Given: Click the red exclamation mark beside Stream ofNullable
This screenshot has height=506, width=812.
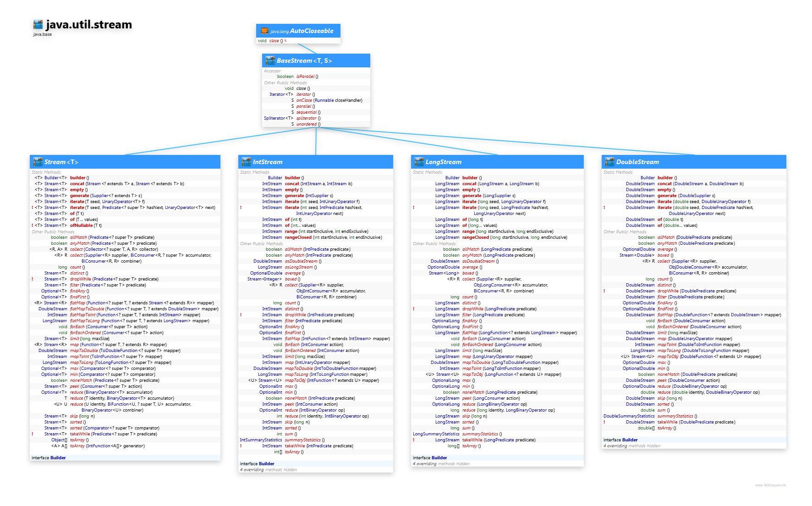Looking at the screenshot, I should [32, 225].
